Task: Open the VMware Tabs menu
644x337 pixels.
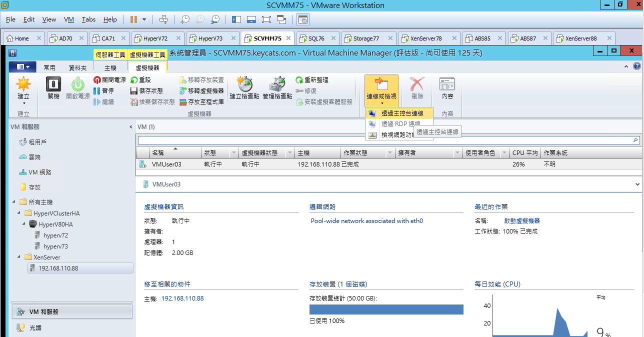Action: point(88,19)
